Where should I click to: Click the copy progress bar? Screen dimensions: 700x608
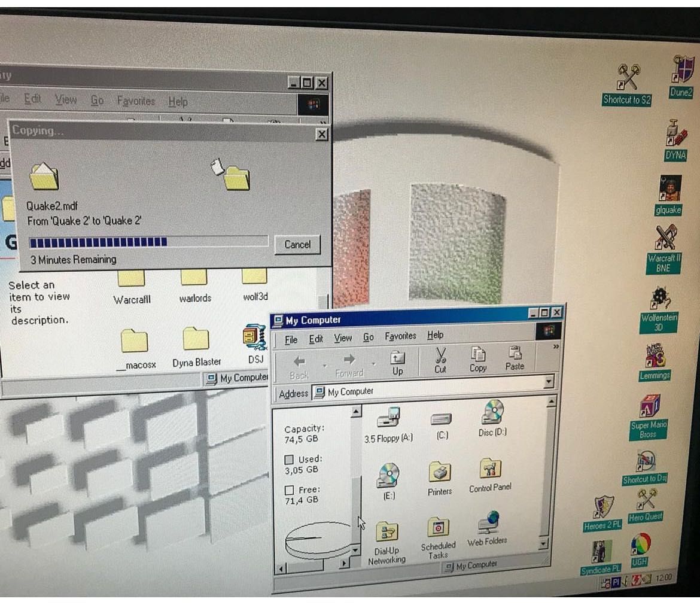(x=148, y=242)
